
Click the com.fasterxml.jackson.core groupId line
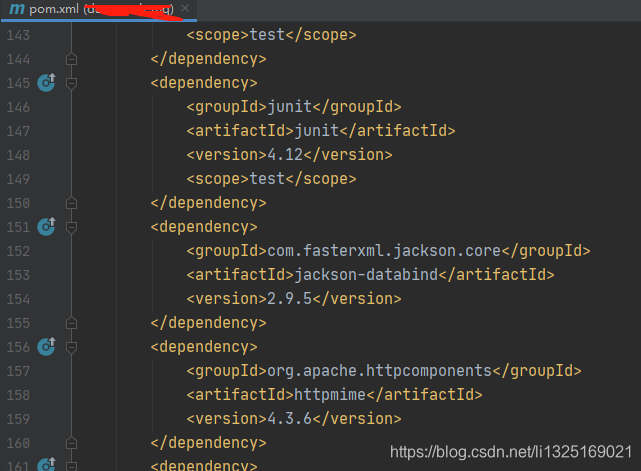coord(388,251)
